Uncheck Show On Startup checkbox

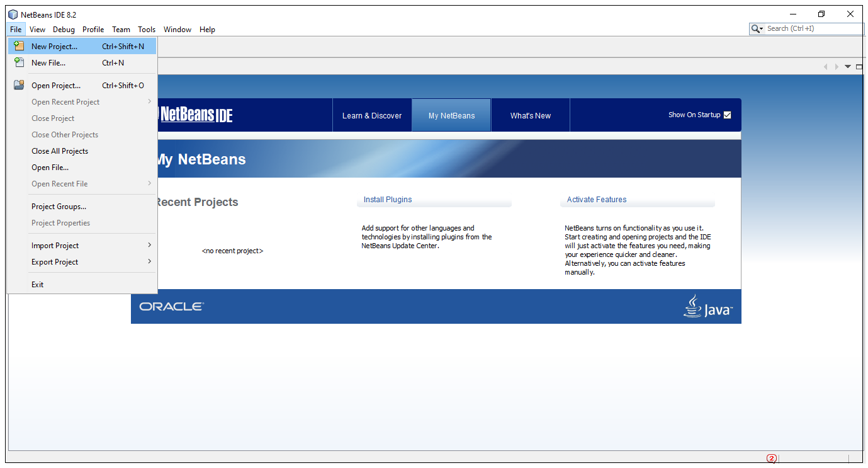[x=728, y=115]
